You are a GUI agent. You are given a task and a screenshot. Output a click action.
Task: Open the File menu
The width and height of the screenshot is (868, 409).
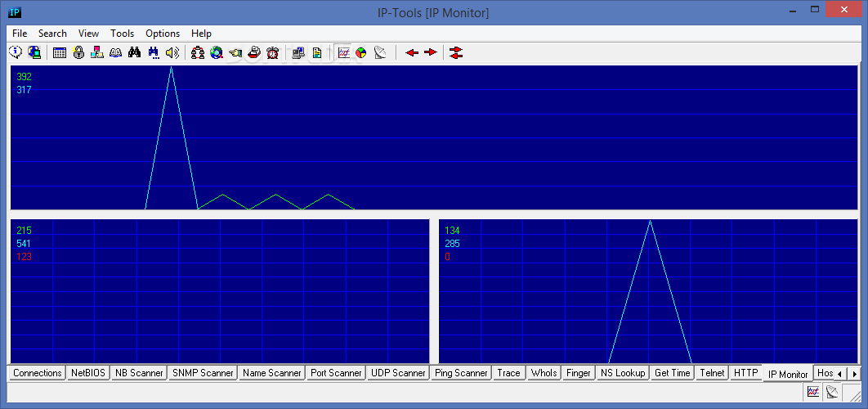tap(20, 34)
